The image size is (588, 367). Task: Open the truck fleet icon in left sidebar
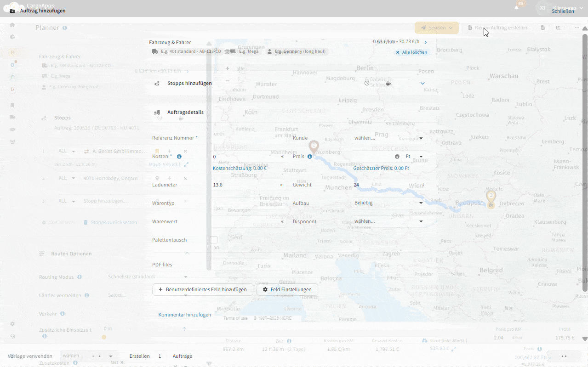click(12, 117)
